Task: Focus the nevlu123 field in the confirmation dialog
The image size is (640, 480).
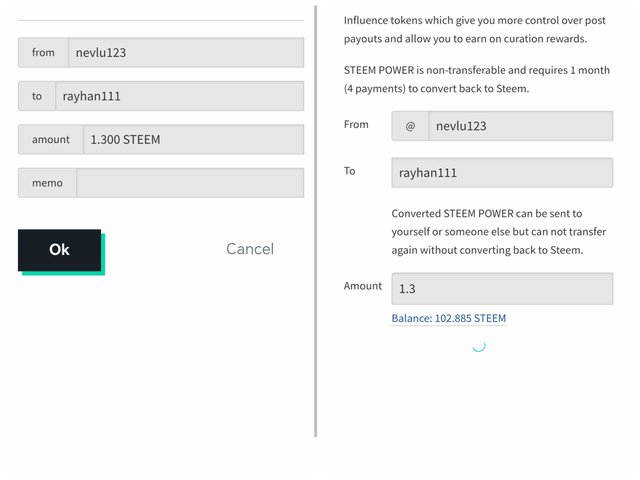Action: pos(185,52)
